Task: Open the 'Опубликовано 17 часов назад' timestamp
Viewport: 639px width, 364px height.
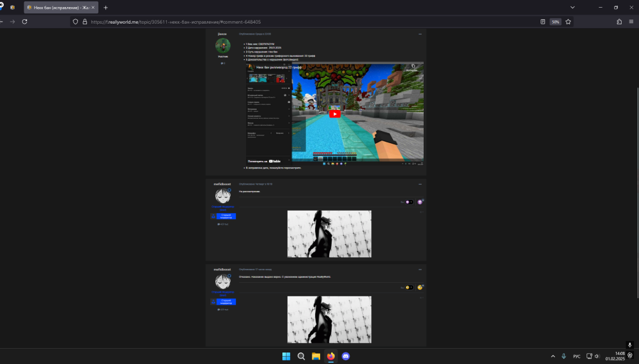Action: (255, 269)
